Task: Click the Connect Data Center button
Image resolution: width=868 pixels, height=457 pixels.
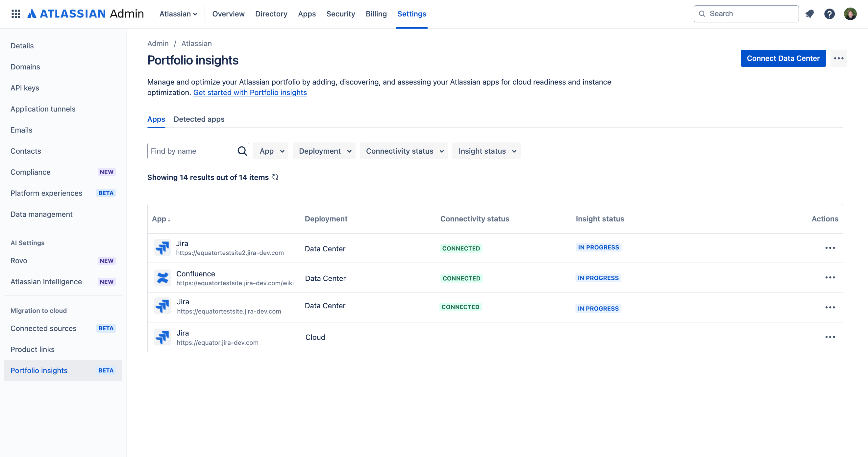Action: [783, 58]
